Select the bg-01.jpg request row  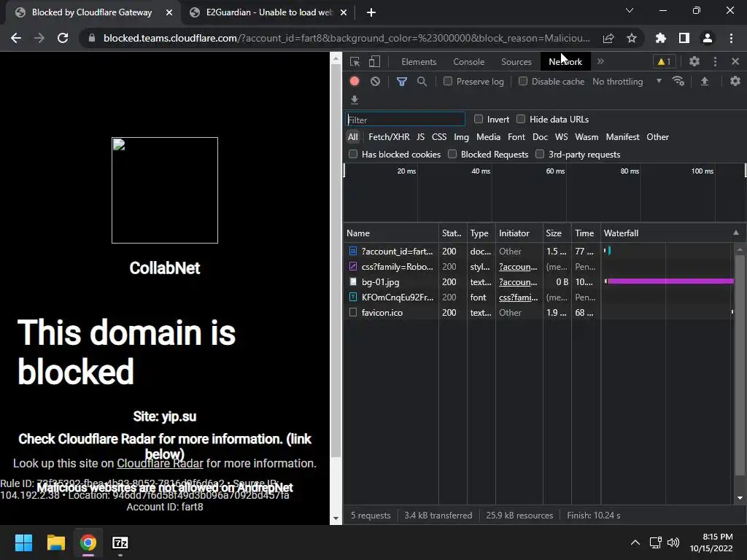(538, 282)
